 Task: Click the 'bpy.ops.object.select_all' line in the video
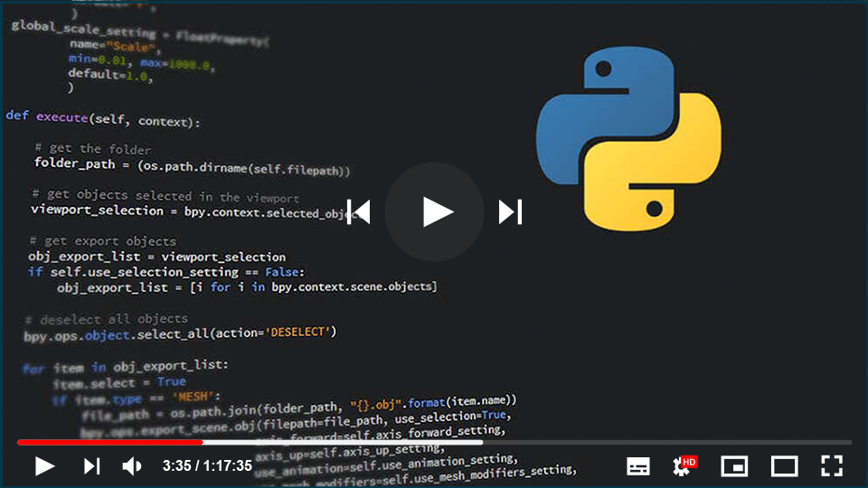coord(181,333)
